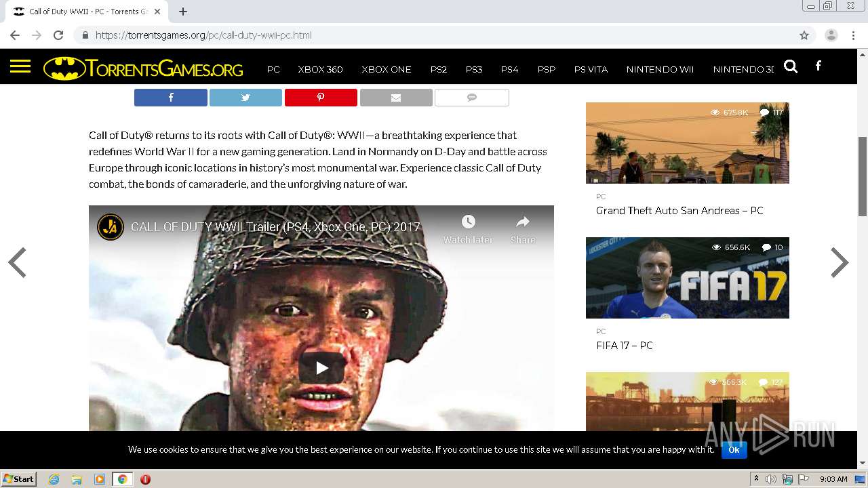
Task: Click the YouTube channel avatar icon
Action: pyautogui.click(x=110, y=227)
